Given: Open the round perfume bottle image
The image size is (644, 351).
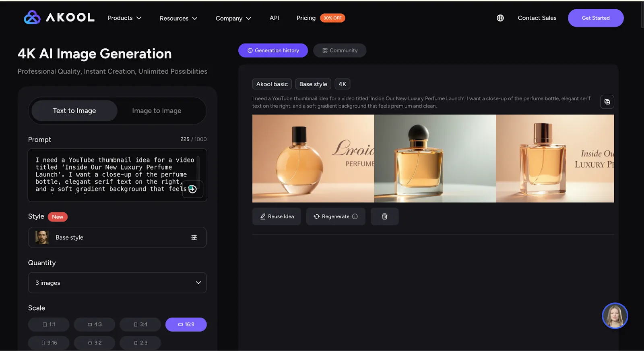Looking at the screenshot, I should coord(313,158).
